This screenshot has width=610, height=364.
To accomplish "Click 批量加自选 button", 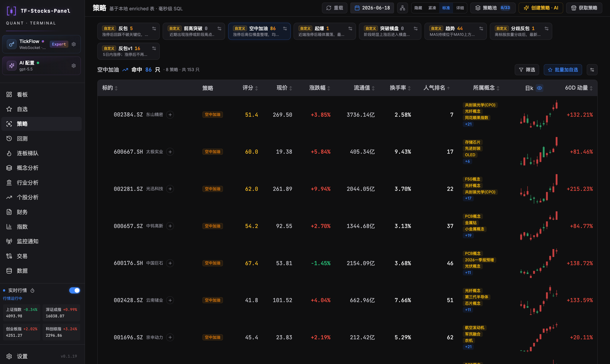I will 563,70.
